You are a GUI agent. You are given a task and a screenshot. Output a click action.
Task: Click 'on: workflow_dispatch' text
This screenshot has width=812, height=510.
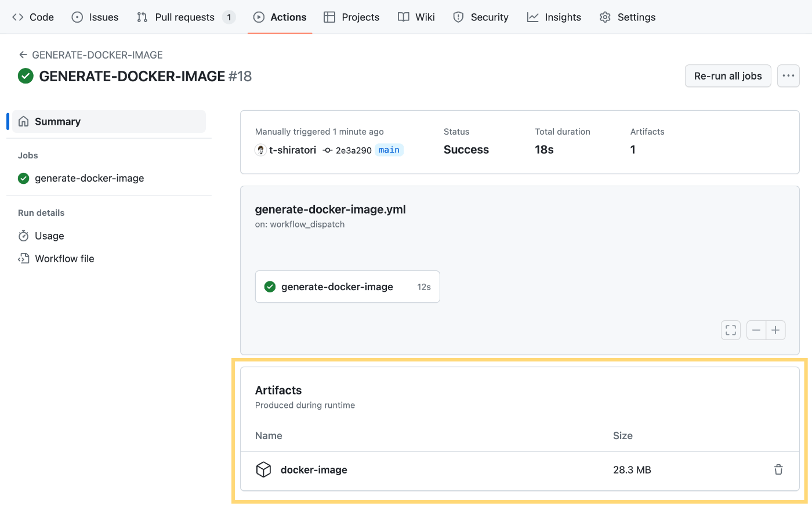(300, 225)
